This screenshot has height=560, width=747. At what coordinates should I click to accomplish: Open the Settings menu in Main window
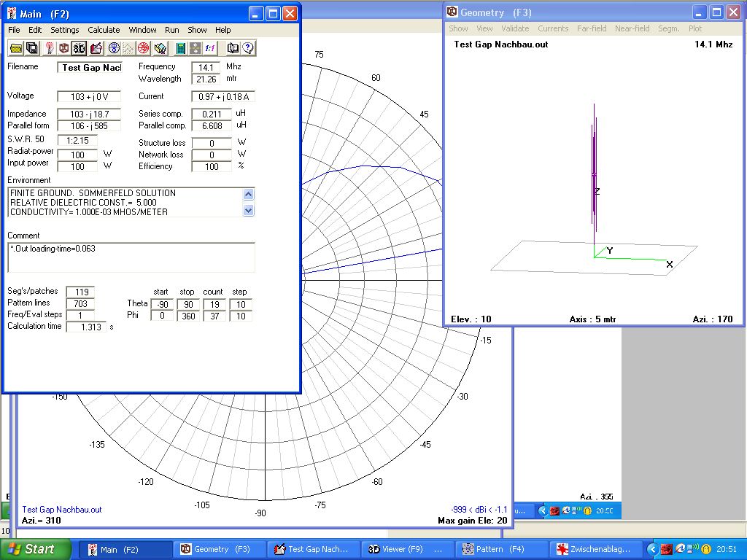point(65,30)
